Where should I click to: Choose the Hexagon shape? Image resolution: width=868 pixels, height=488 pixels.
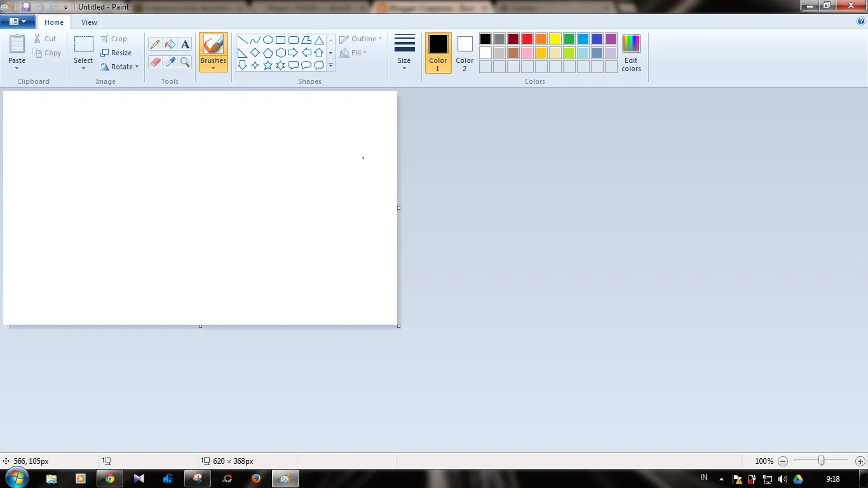coord(281,53)
